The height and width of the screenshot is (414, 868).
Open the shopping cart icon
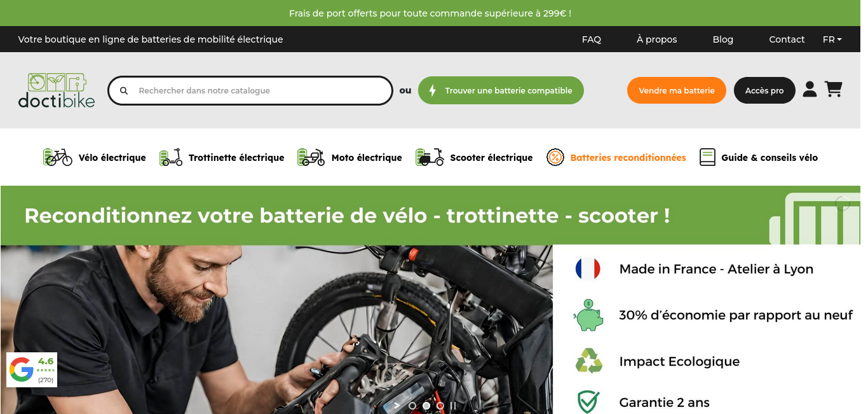point(833,89)
